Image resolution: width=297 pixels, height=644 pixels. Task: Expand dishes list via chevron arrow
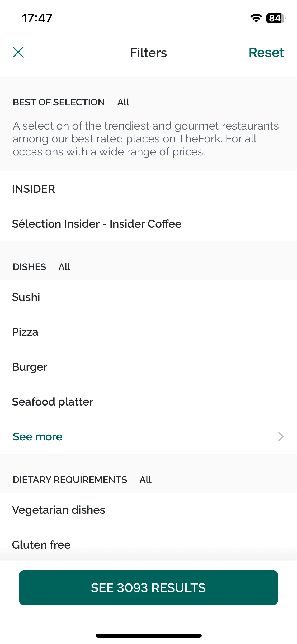(x=281, y=436)
